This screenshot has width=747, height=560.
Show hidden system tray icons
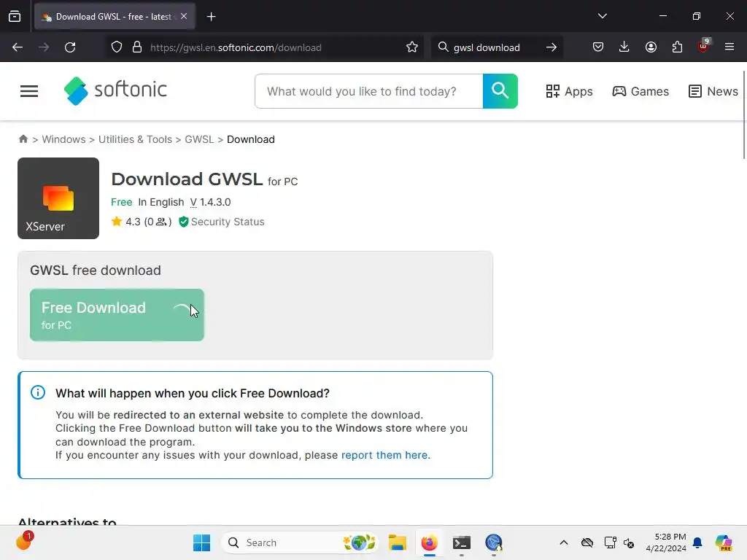pos(564,542)
